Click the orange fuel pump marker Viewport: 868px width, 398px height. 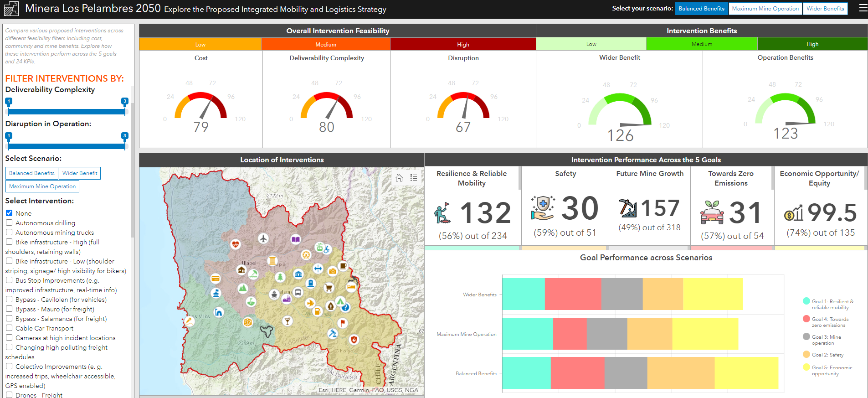pos(317,312)
